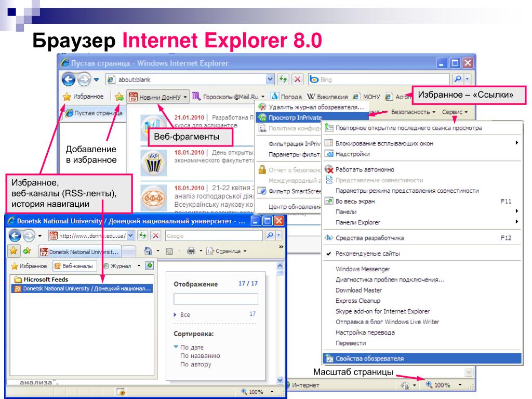Expand Гороскопы@Mail.Ru web slice dropdown

coord(263,97)
